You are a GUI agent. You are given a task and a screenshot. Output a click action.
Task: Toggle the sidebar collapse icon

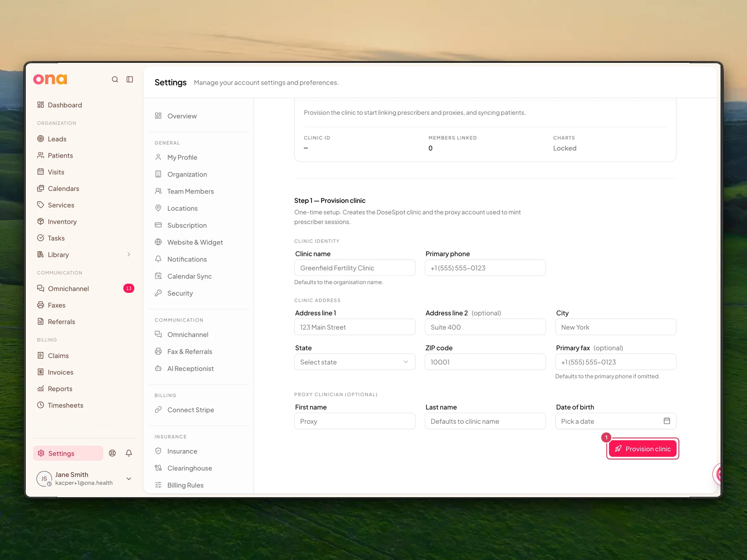click(130, 79)
